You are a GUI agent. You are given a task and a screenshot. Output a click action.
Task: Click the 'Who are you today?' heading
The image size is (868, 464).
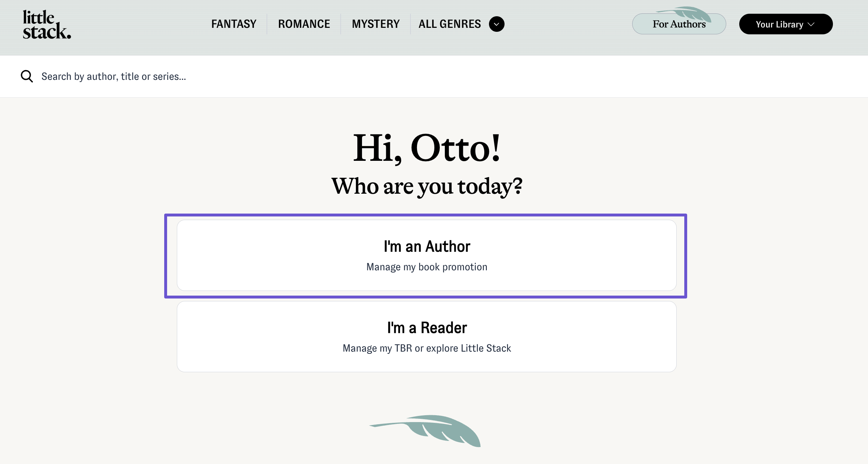tap(427, 186)
